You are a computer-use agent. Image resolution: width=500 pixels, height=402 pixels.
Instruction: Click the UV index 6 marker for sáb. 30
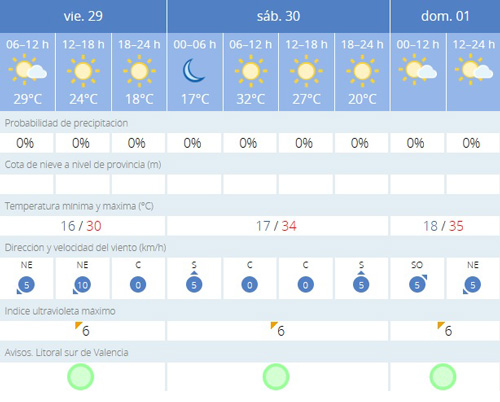(278, 330)
